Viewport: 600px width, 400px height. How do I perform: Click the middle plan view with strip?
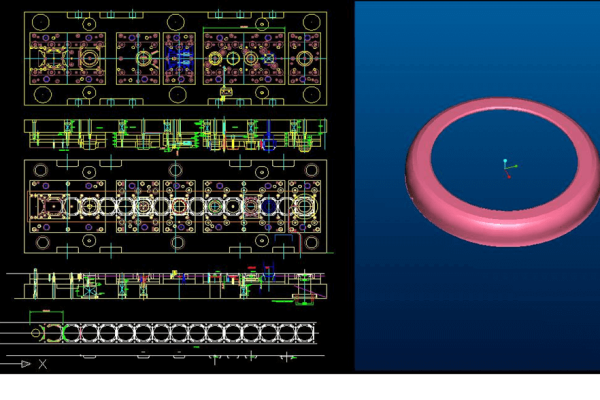pyautogui.click(x=176, y=205)
